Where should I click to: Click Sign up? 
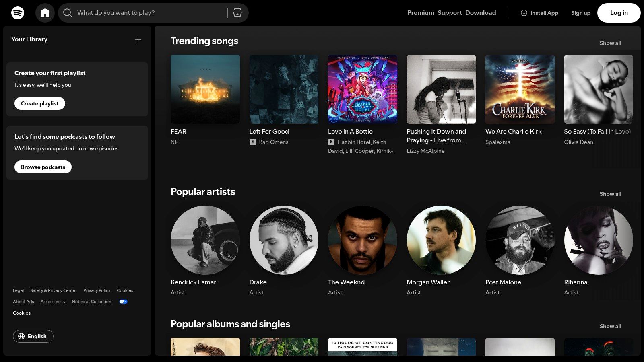580,13
